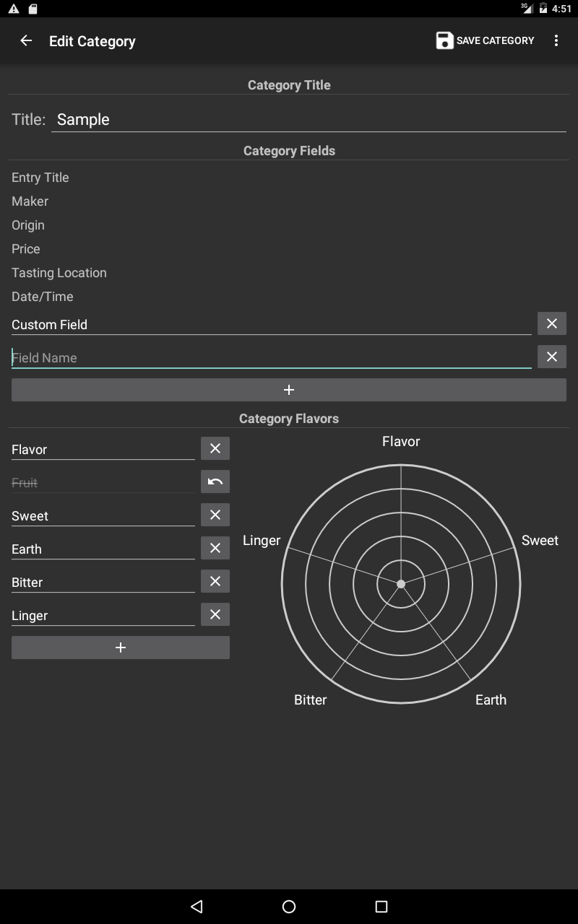Screen dimensions: 578x924
Task: Edit the Custom Field name text
Action: coord(271,325)
